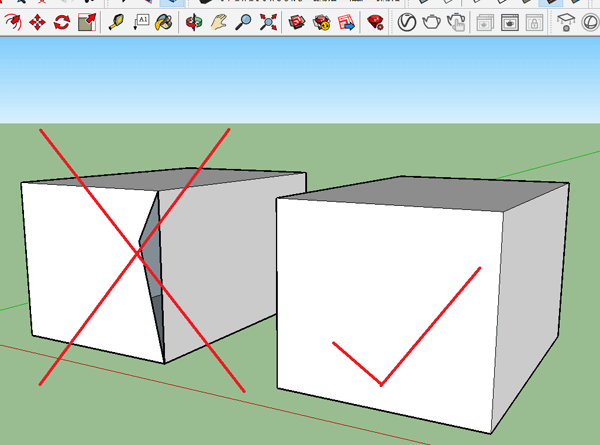Activate the Pan hand tool

(218, 22)
